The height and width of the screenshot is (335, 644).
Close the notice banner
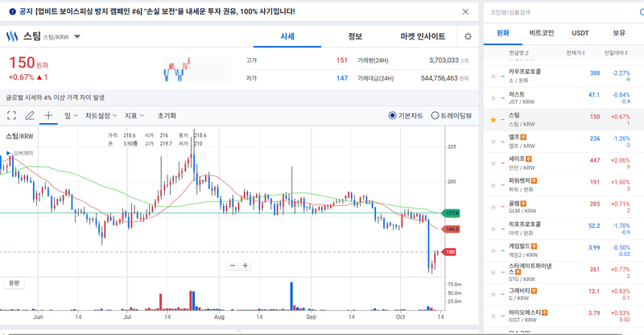465,12
